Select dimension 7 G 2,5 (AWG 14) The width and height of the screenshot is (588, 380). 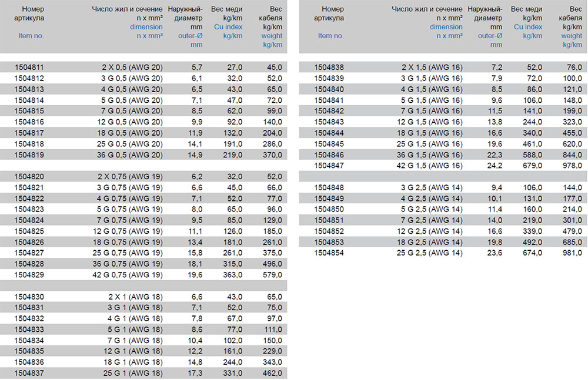(x=432, y=220)
